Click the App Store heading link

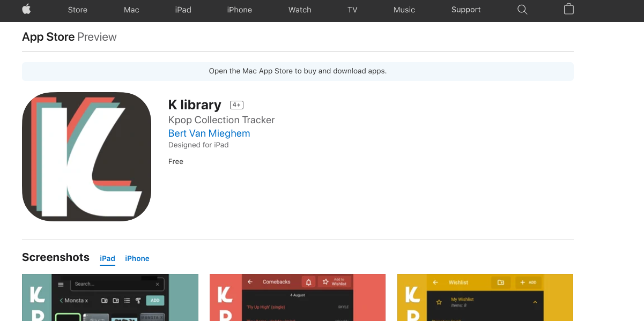[48, 37]
